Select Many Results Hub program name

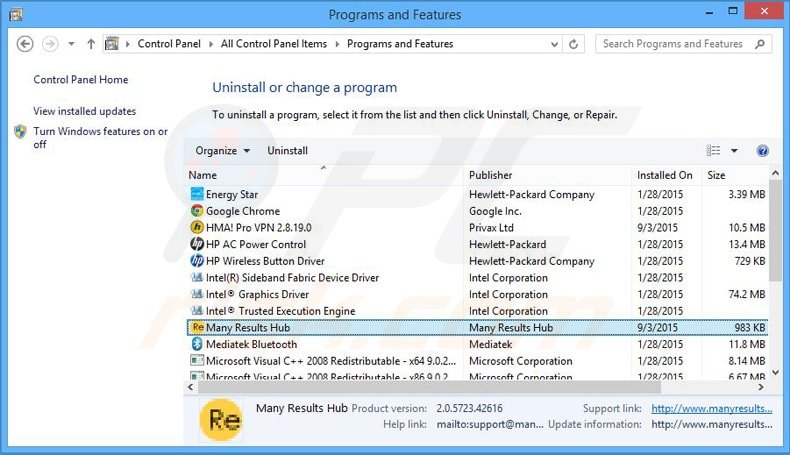click(x=248, y=328)
